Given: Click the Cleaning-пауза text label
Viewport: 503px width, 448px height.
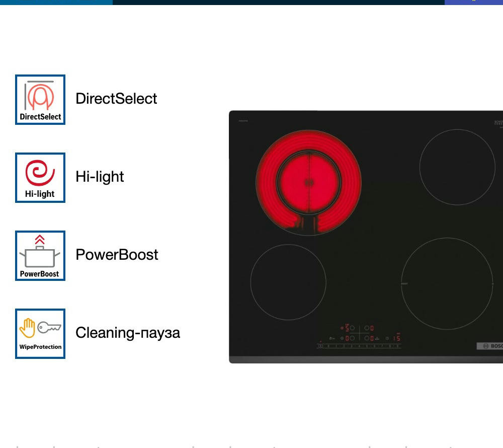Looking at the screenshot, I should [128, 333].
